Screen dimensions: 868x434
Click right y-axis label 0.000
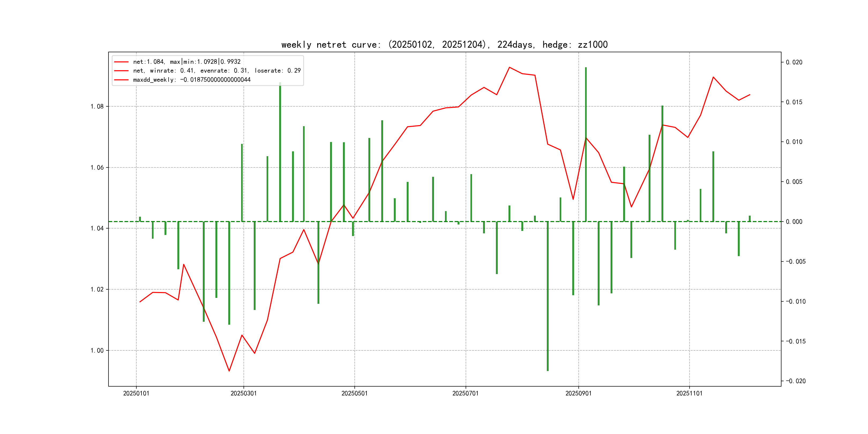point(794,222)
